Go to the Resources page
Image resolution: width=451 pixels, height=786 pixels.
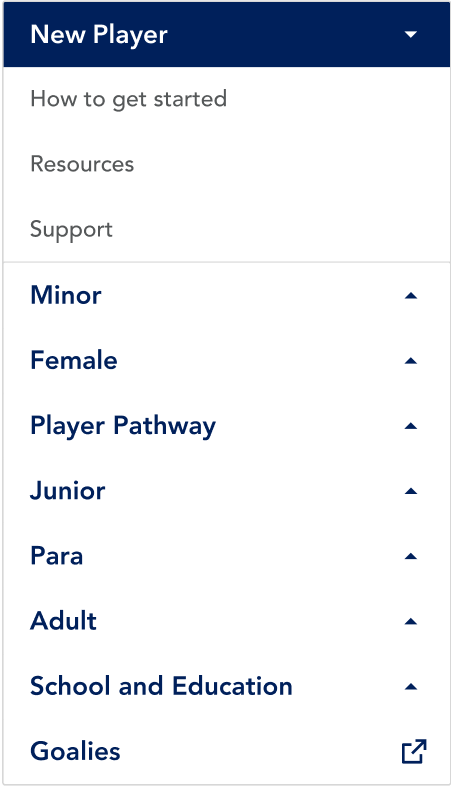(x=82, y=164)
